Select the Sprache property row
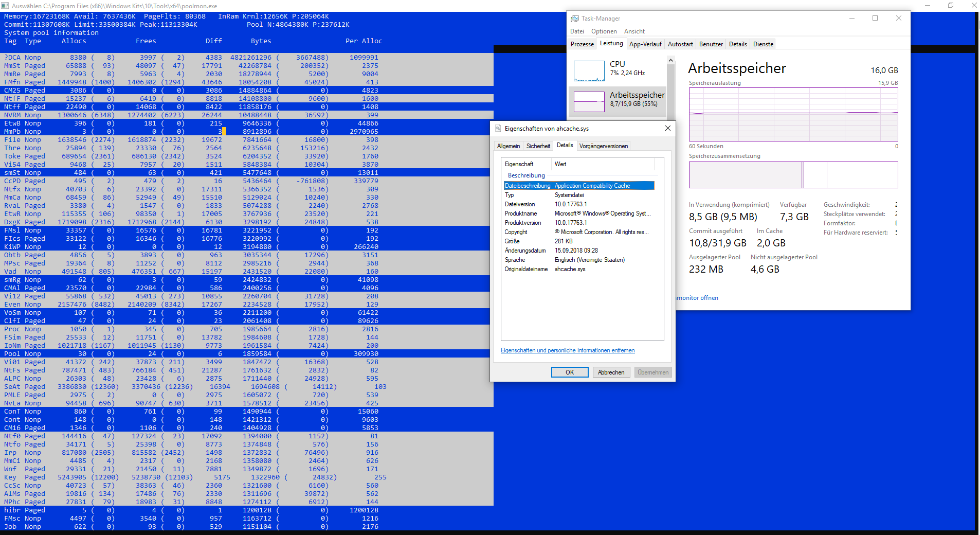Image resolution: width=980 pixels, height=535 pixels. pos(579,260)
